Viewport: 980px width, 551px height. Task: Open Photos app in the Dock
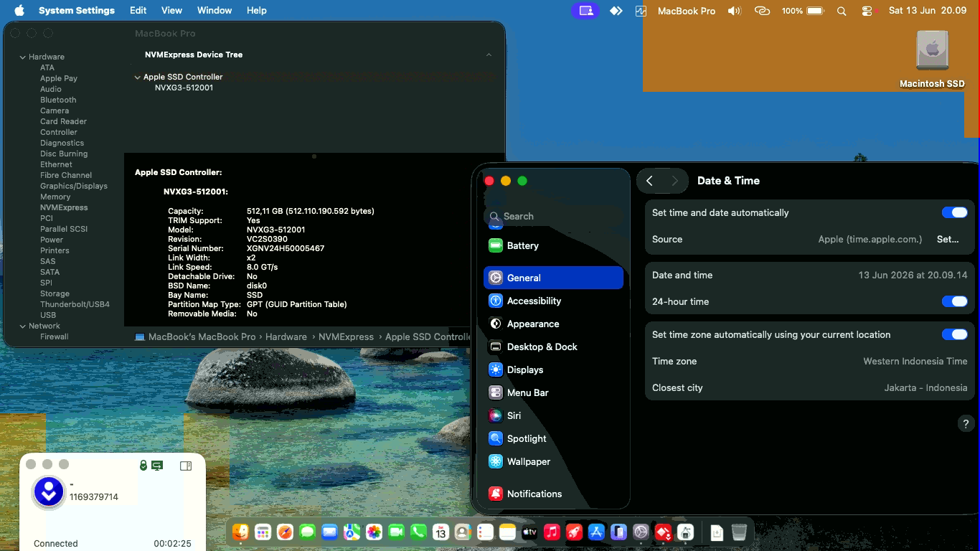(374, 532)
